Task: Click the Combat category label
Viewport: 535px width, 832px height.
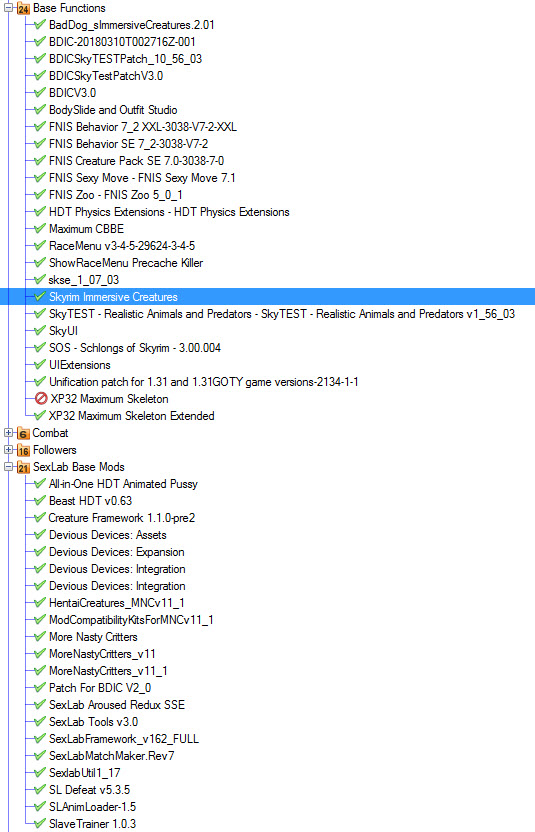Action: point(50,433)
